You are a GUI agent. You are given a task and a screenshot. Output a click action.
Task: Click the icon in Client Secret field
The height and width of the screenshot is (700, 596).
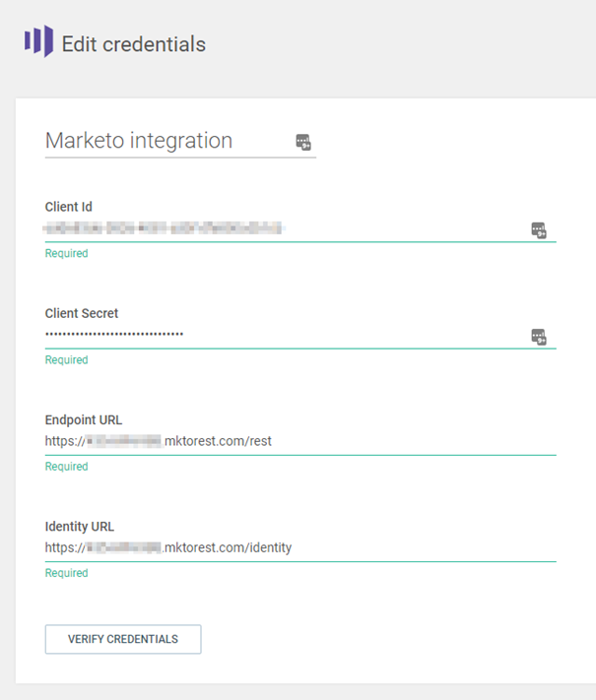[x=539, y=337]
